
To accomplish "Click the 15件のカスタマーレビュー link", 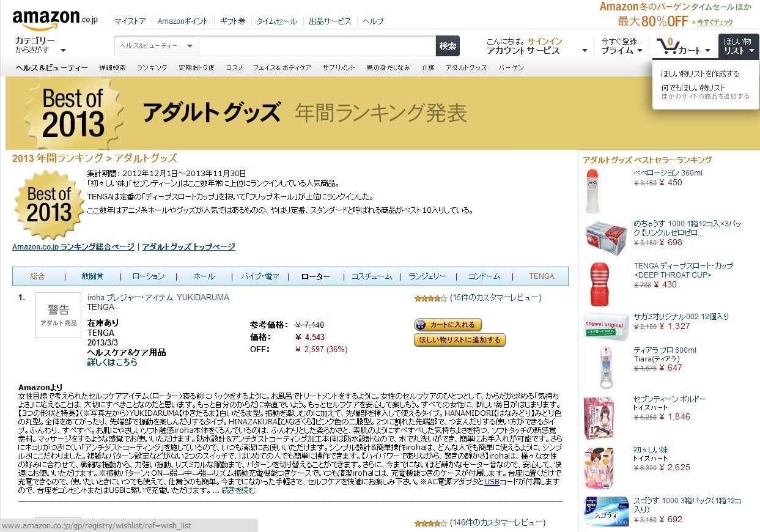I will (x=495, y=298).
